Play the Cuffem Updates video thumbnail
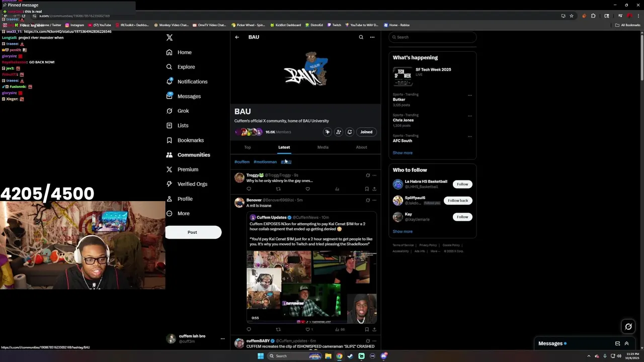Viewport: 644px width, 362px height. 311,286
